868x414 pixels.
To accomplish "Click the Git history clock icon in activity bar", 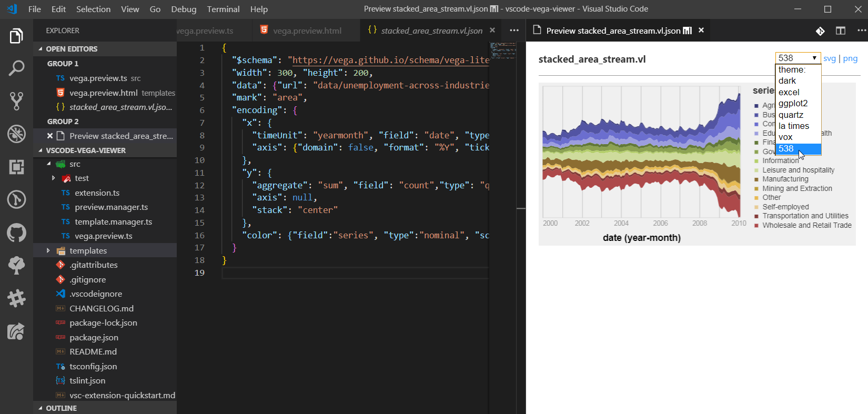I will [x=16, y=199].
